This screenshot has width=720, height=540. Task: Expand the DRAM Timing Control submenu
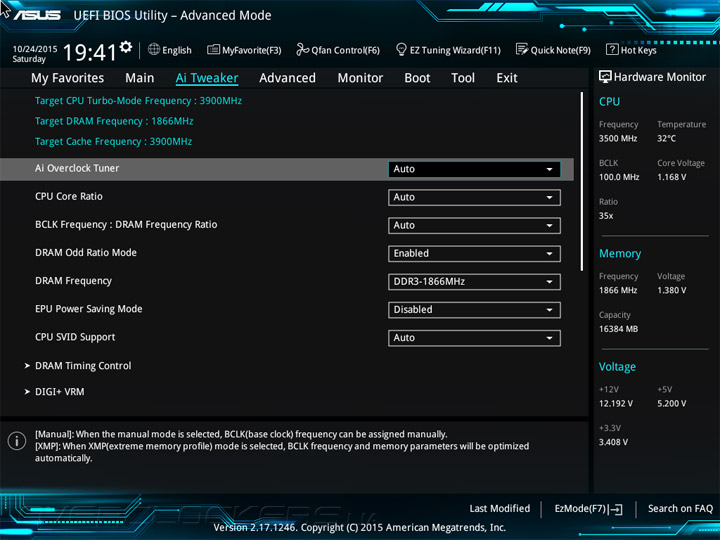pyautogui.click(x=83, y=366)
